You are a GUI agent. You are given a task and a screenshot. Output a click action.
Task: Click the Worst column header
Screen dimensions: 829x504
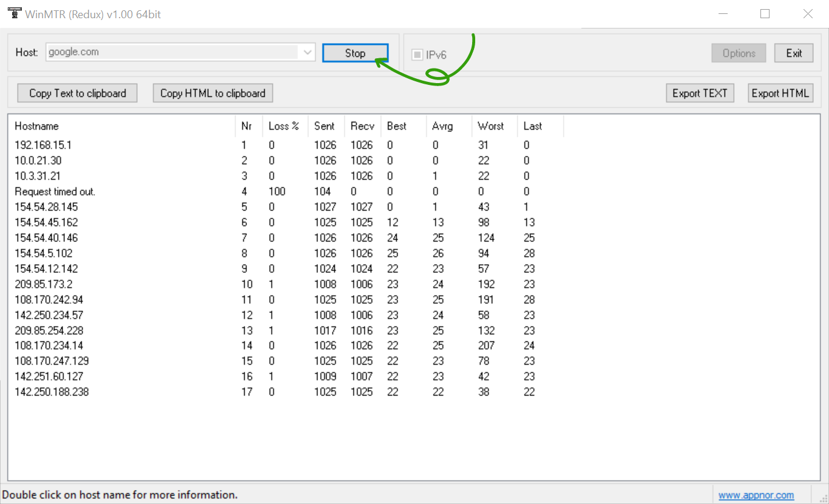click(490, 126)
